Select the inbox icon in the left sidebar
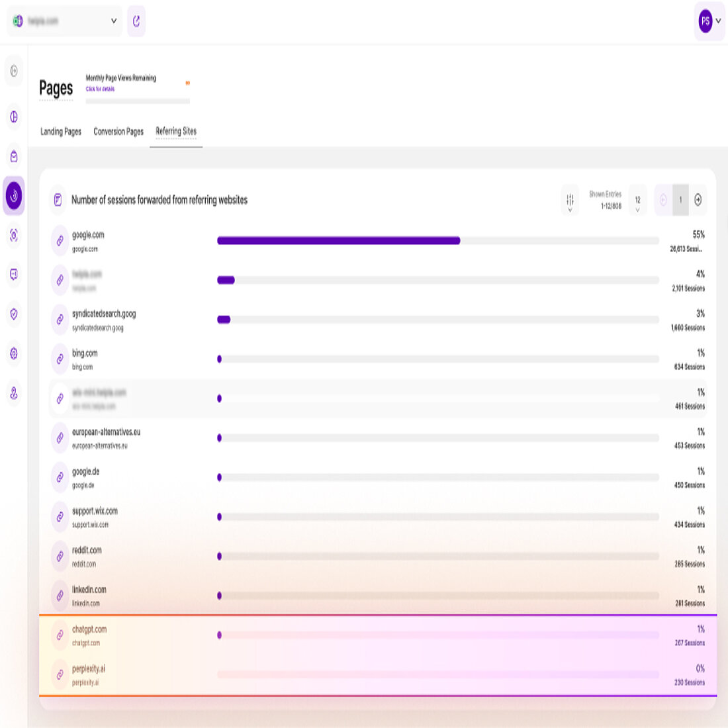 pos(13,156)
